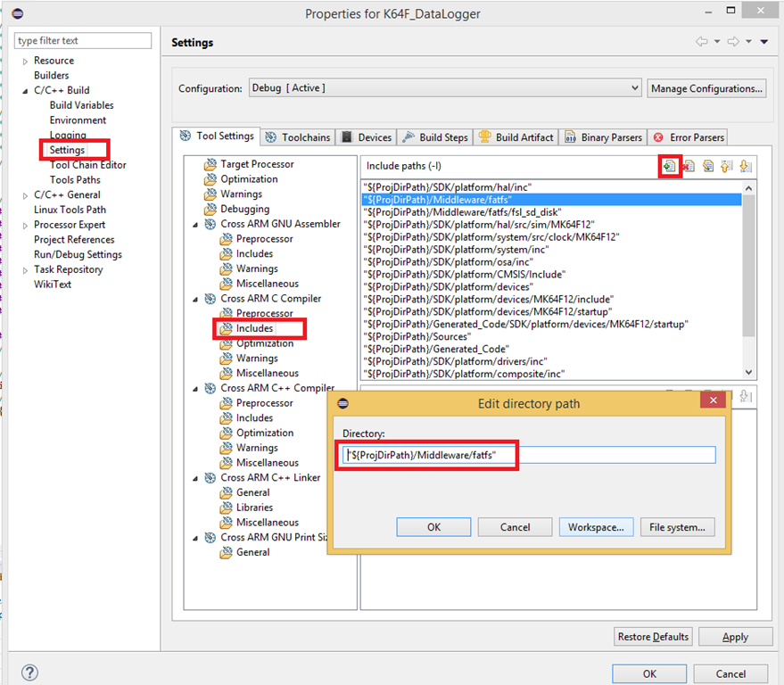Switch to the Build Steps tab
Screen dimensions: 784x685
[x=435, y=137]
